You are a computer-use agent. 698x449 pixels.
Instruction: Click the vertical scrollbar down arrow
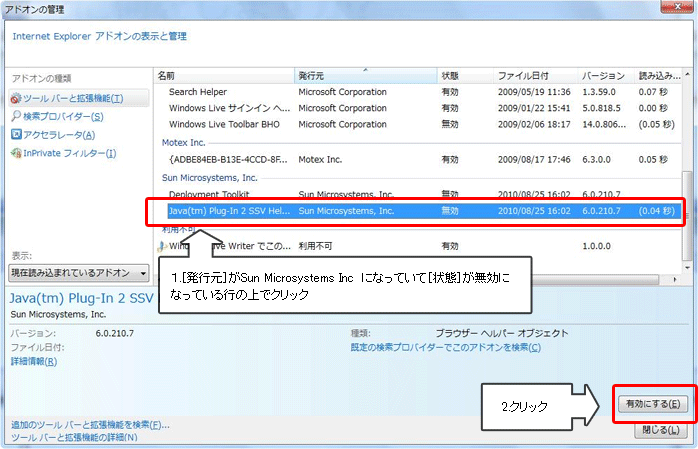687,267
